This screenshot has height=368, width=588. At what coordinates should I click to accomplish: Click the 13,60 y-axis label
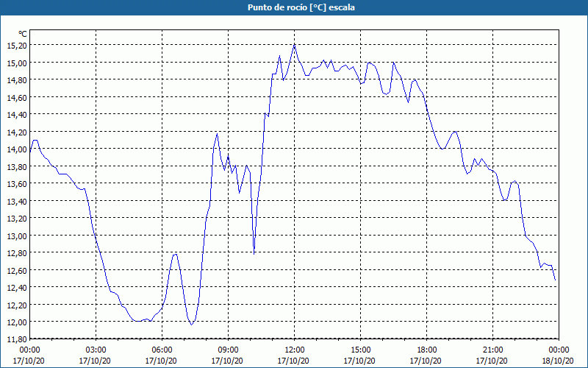click(17, 183)
